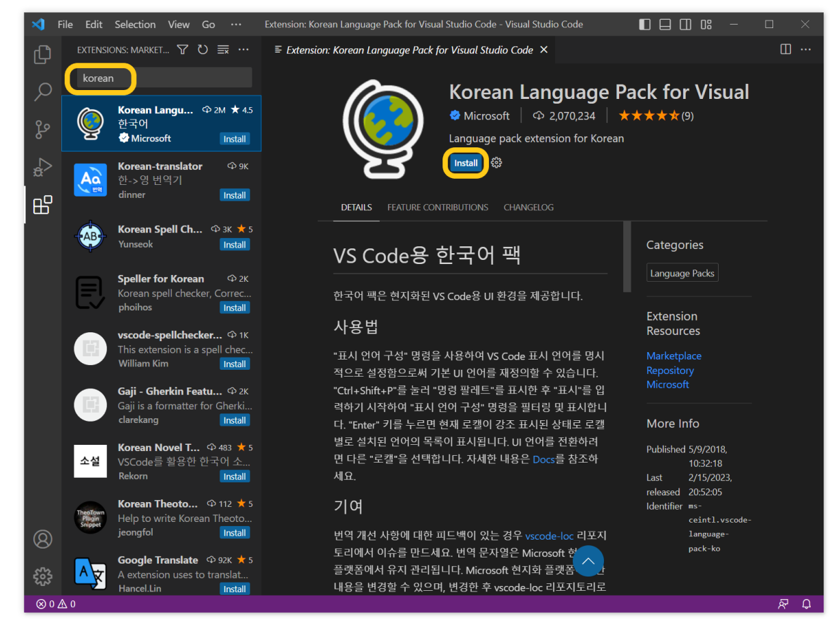Install Korean Language Pack from the list
This screenshot has height=627, width=840.
click(x=235, y=139)
